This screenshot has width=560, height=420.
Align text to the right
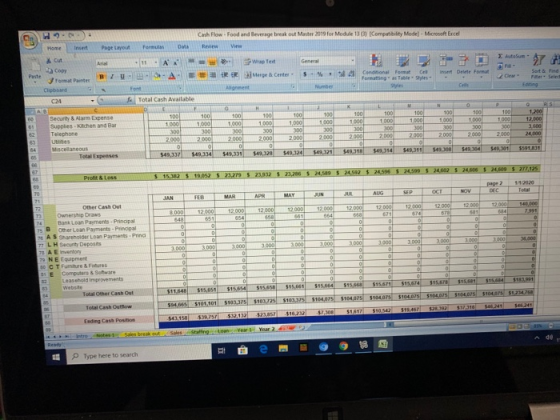[212, 75]
